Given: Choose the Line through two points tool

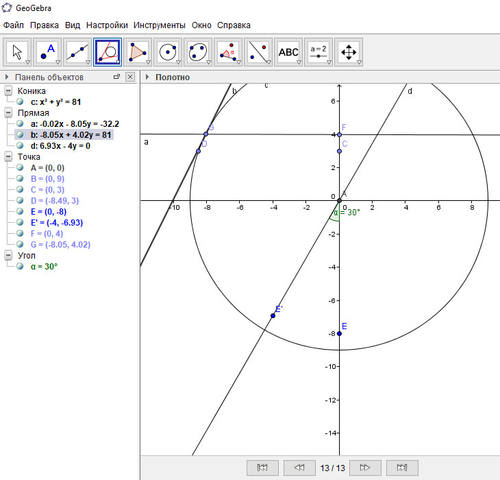Looking at the screenshot, I should tap(77, 52).
